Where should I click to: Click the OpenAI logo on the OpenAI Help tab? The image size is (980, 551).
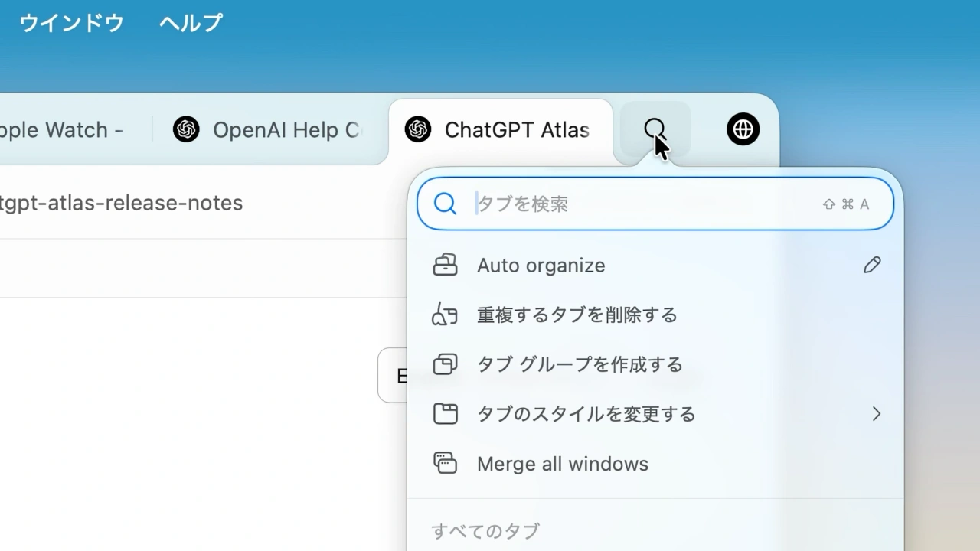tap(186, 130)
